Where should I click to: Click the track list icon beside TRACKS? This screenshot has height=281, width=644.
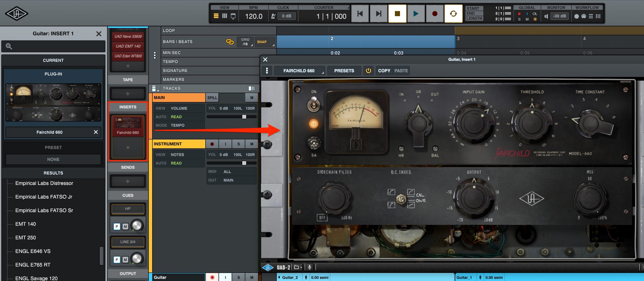pyautogui.click(x=155, y=88)
